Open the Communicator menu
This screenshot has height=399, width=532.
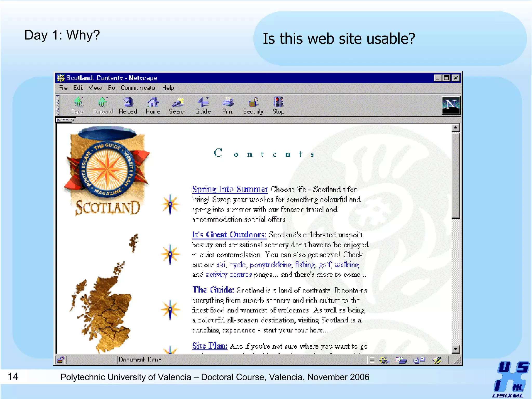tap(138, 88)
